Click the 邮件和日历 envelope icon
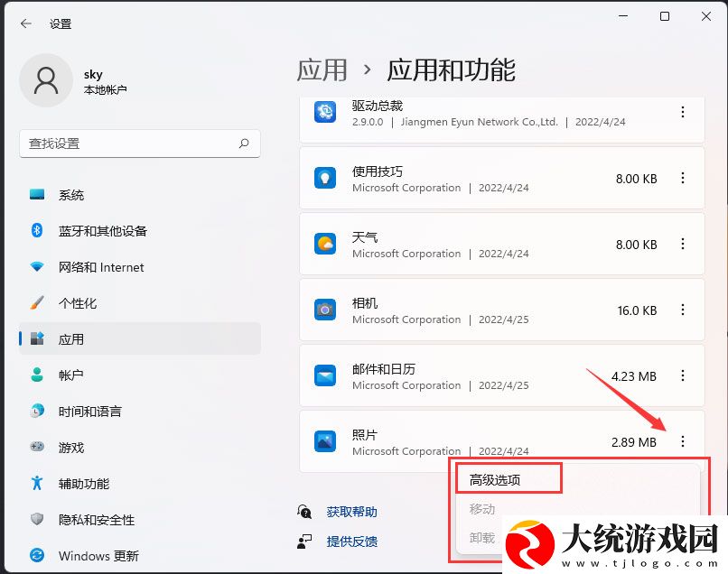This screenshot has width=728, height=574. 325,375
